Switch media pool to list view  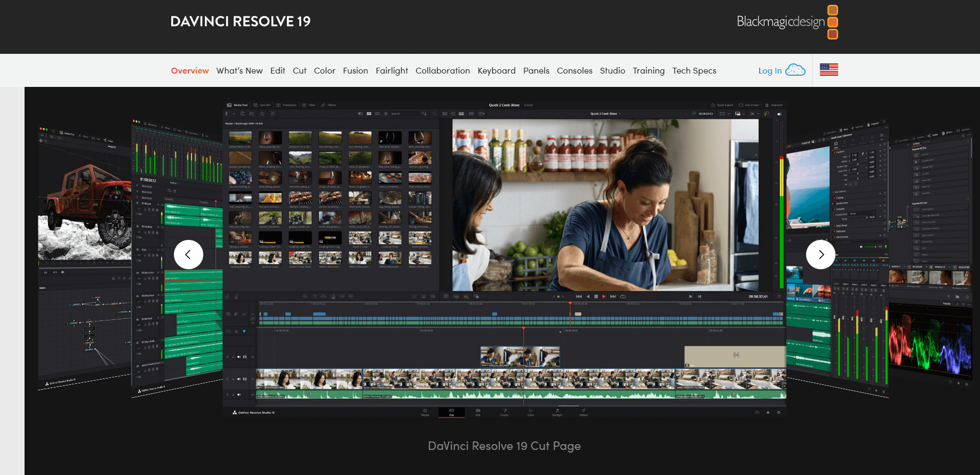coord(385,114)
